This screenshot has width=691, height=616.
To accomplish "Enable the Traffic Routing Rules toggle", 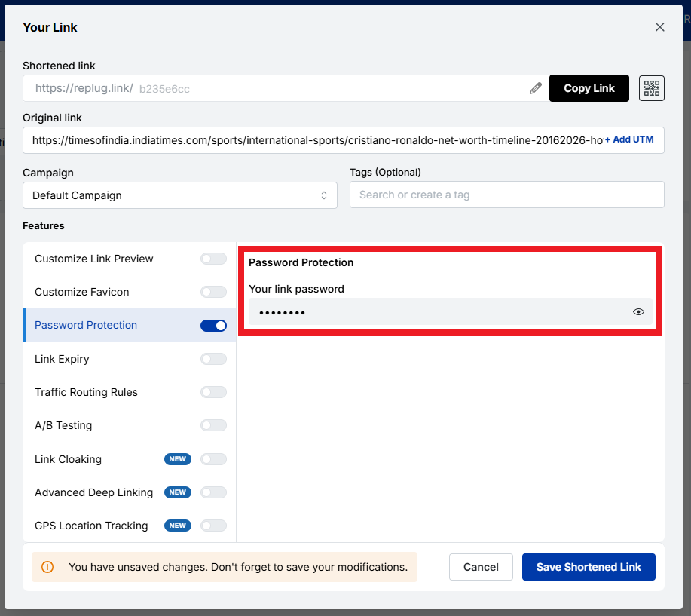I will pyautogui.click(x=213, y=391).
